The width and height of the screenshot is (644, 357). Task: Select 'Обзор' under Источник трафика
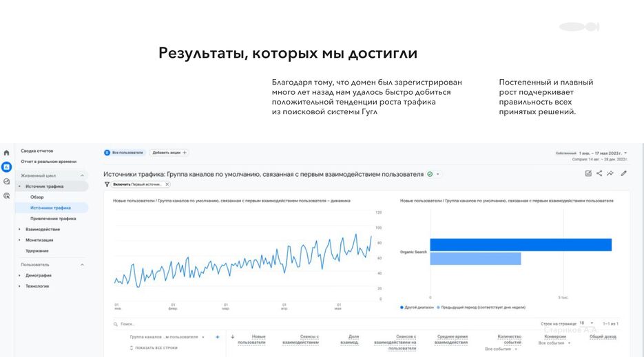pos(37,197)
